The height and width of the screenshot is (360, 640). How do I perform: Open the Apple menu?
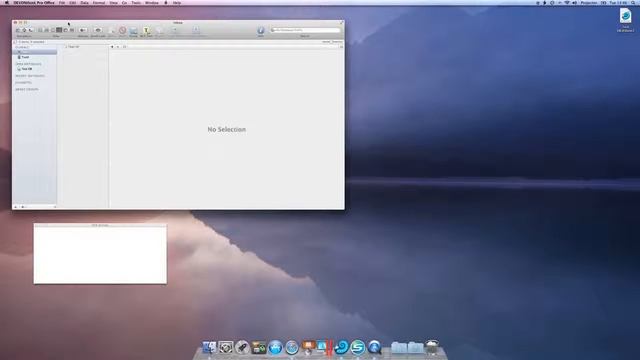[6, 2]
